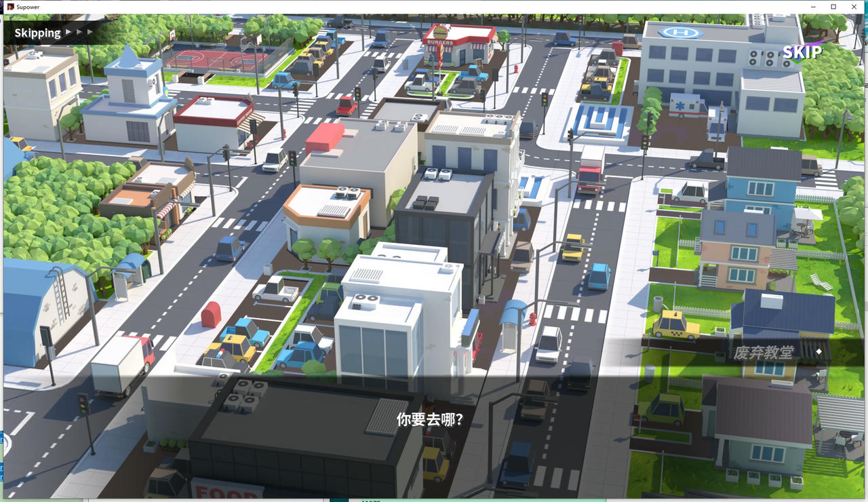The image size is (868, 502).
Task: Maximize the Supower window
Action: pos(833,7)
